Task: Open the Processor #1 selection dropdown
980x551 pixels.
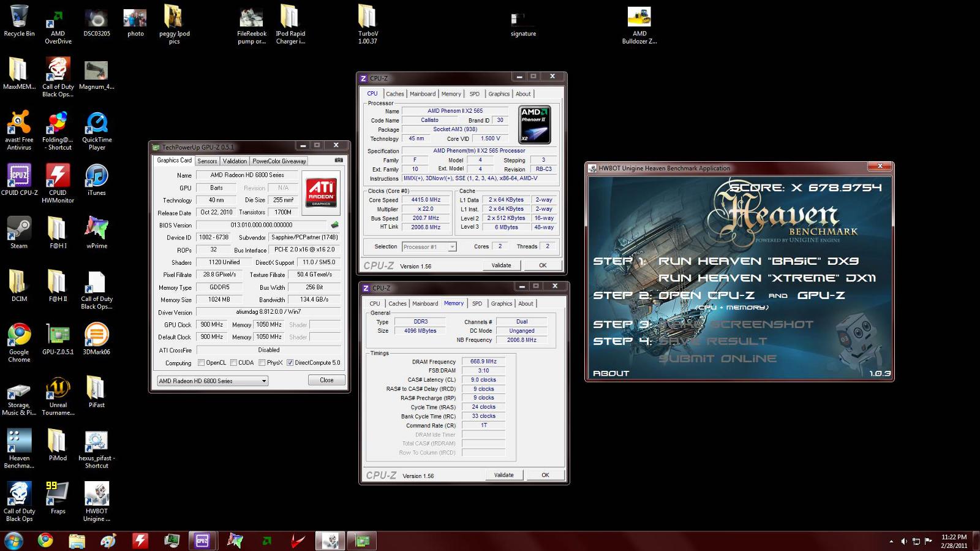Action: pos(429,247)
